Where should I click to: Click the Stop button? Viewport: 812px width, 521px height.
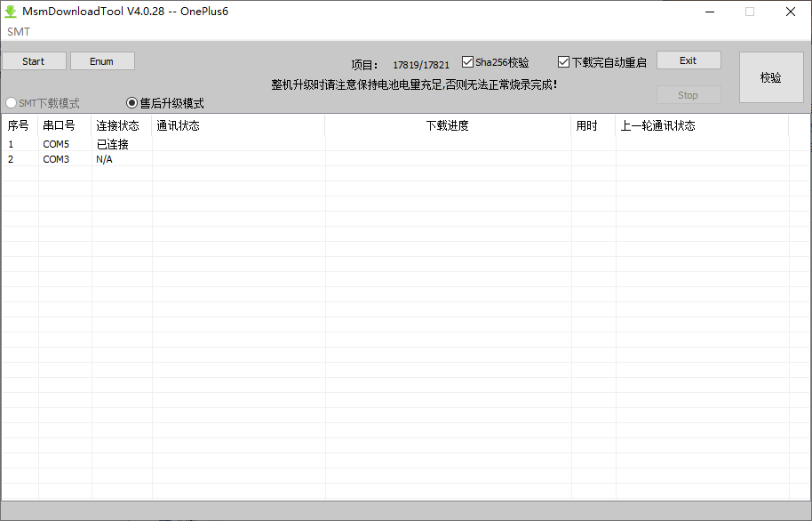(689, 95)
